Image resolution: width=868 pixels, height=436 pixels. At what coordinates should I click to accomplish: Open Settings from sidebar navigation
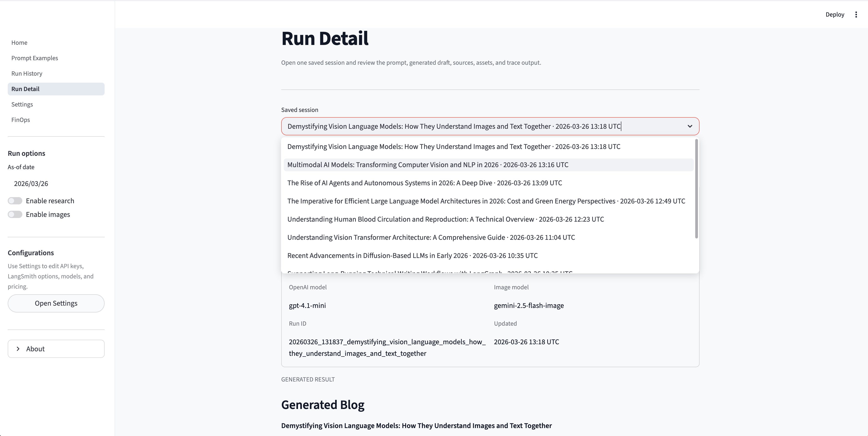point(22,104)
